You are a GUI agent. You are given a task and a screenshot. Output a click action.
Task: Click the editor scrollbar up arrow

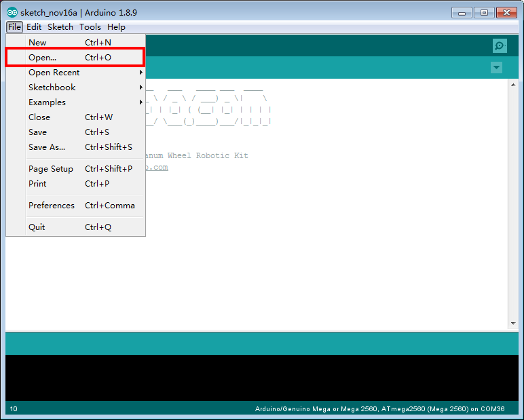513,85
